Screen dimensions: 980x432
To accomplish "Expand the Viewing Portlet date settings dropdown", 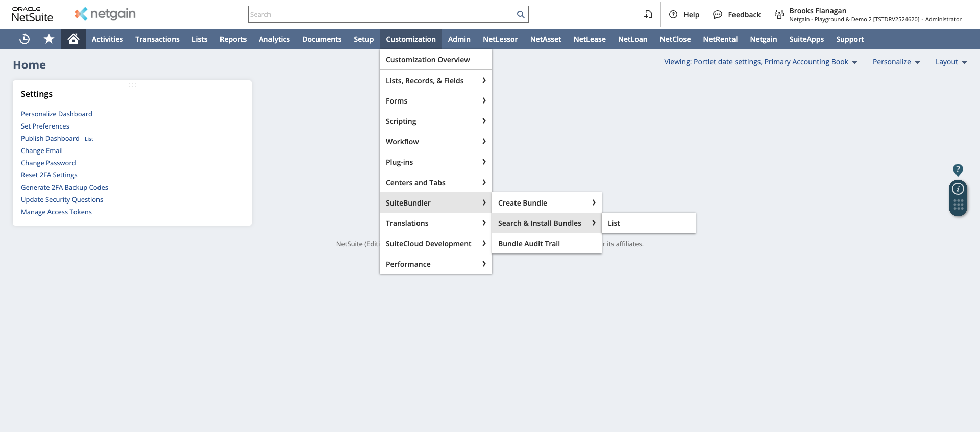I will click(x=761, y=62).
